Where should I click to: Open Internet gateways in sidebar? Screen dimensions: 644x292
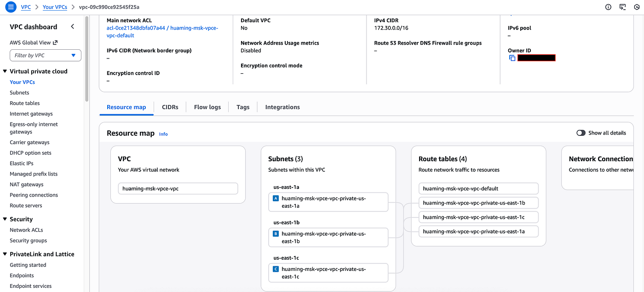pos(31,114)
